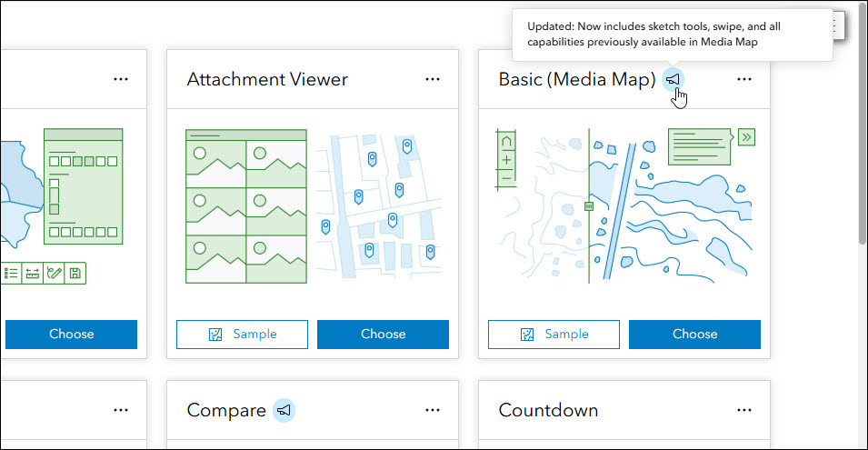Viewport: 868px width, 450px height.
Task: Click the Attachment Viewer card title
Action: coord(267,80)
